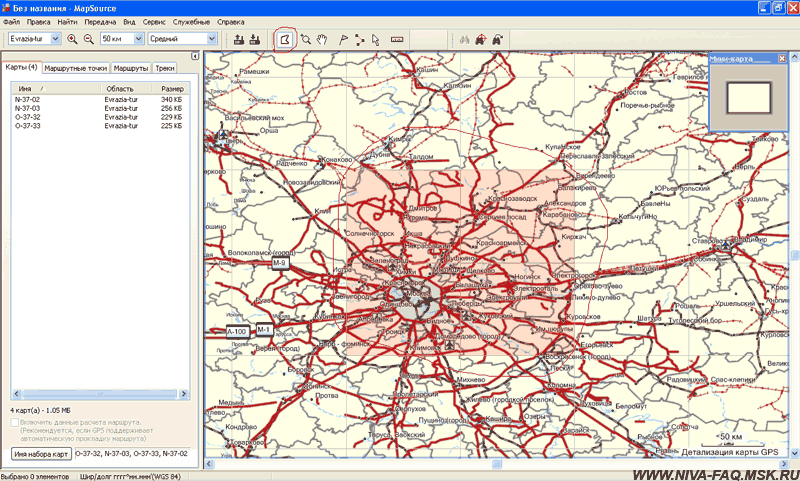Click the Mini-map thumbnail view

(748, 97)
